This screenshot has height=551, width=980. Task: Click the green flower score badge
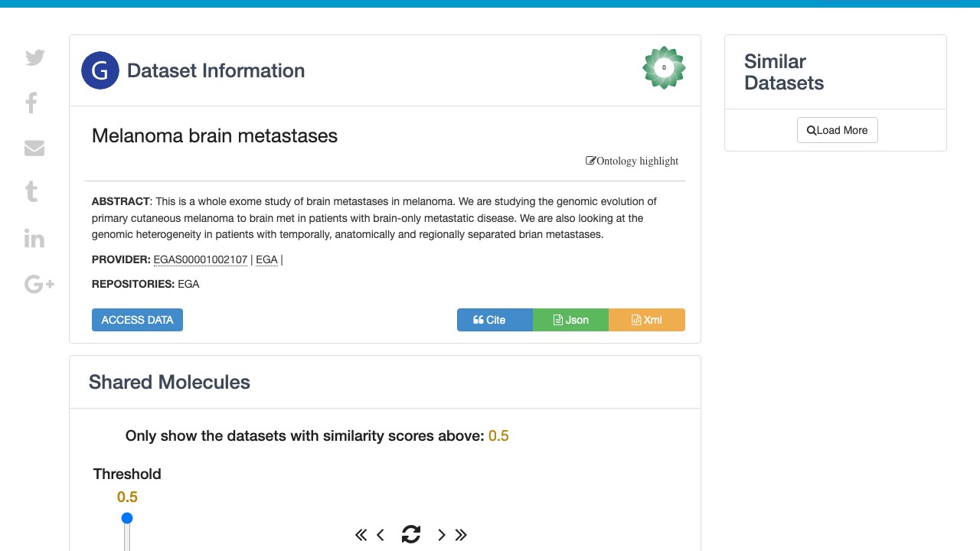click(664, 67)
